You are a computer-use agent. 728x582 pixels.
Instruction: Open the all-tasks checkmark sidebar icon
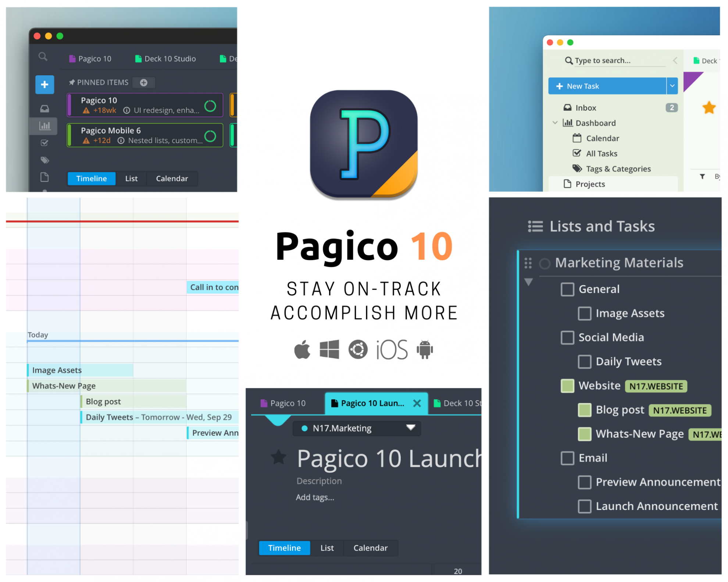[44, 143]
